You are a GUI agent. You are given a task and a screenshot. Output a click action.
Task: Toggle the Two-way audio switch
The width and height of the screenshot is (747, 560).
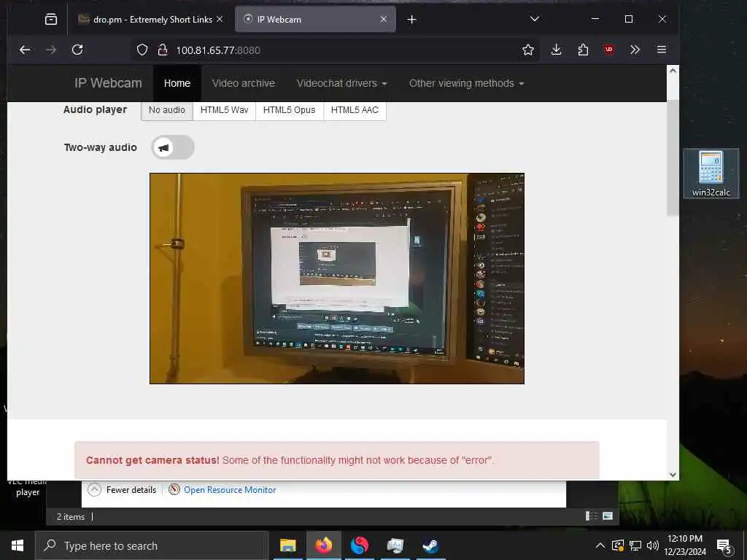[x=173, y=147]
